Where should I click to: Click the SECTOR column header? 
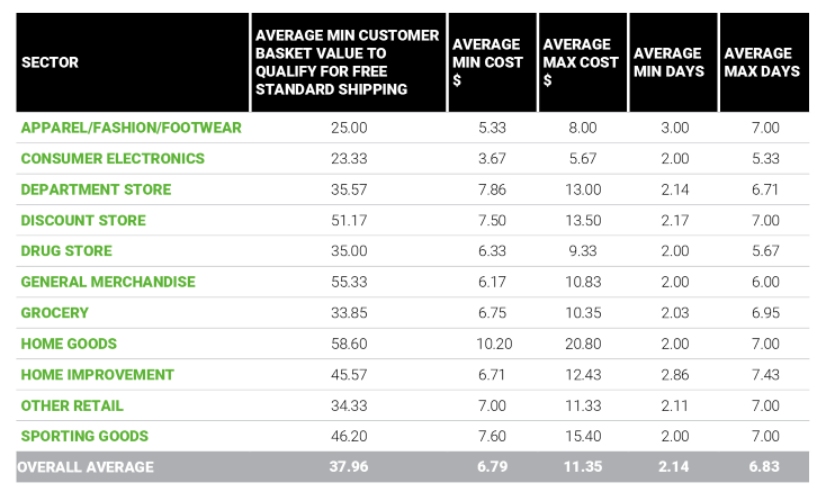(x=50, y=62)
